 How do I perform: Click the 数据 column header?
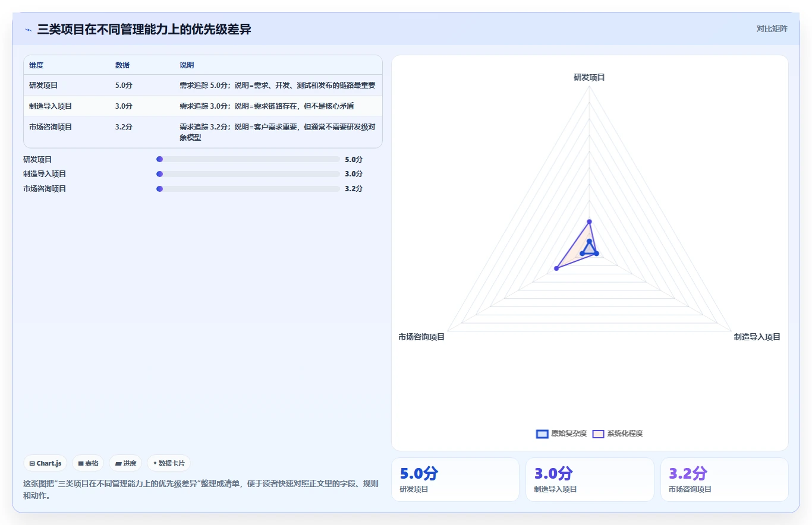click(x=122, y=65)
